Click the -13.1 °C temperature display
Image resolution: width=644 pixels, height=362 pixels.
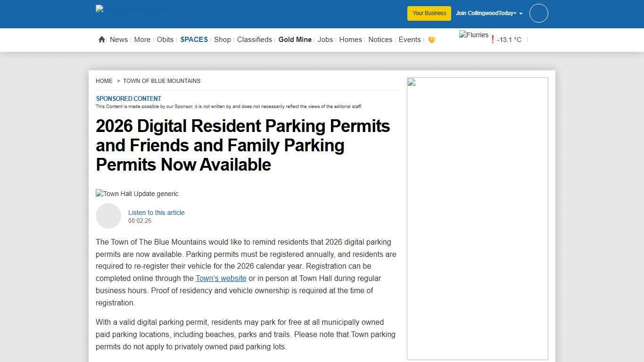coord(510,40)
